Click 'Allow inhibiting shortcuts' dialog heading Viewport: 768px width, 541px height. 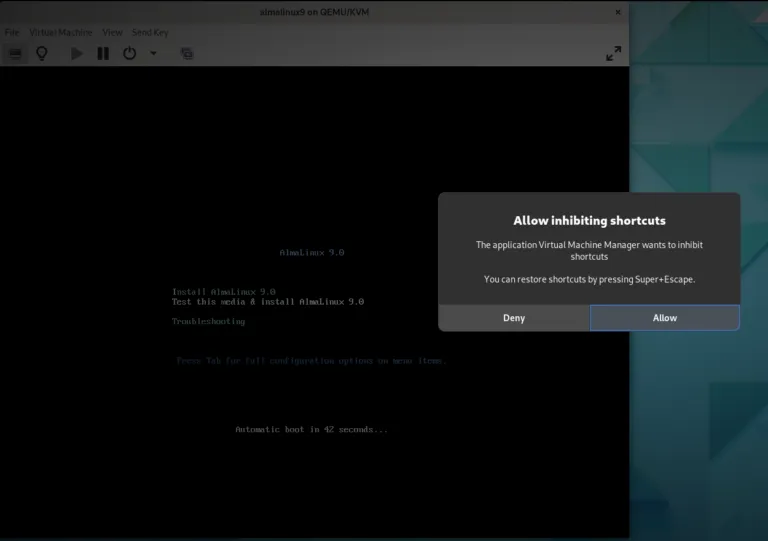tap(589, 221)
